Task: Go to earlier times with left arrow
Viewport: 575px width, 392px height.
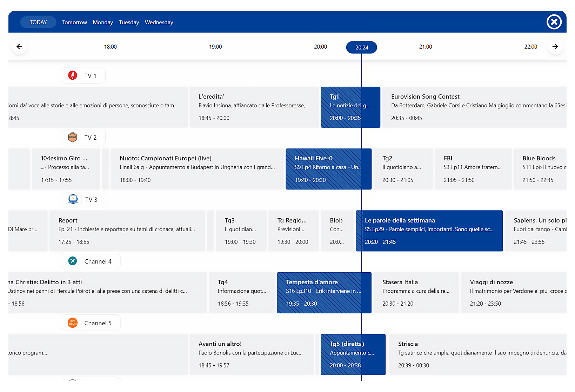Action: tap(19, 47)
